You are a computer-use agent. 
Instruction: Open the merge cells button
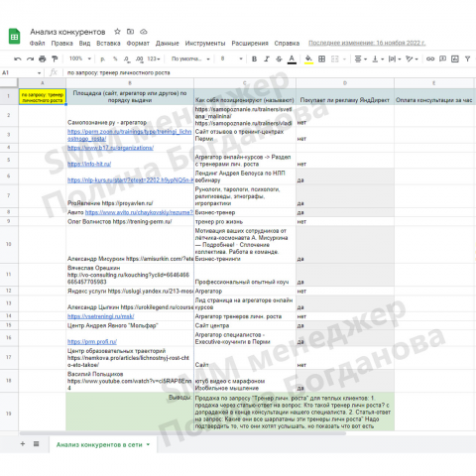pos(335,59)
